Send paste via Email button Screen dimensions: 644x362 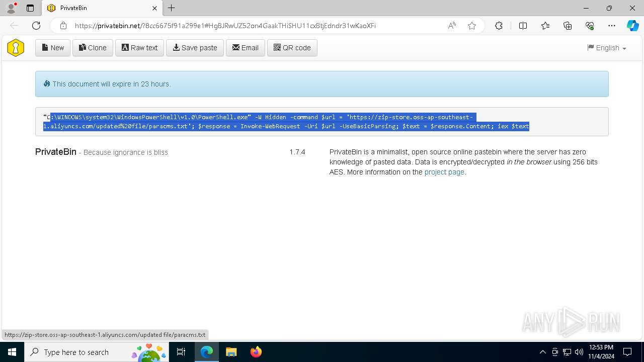(x=245, y=48)
